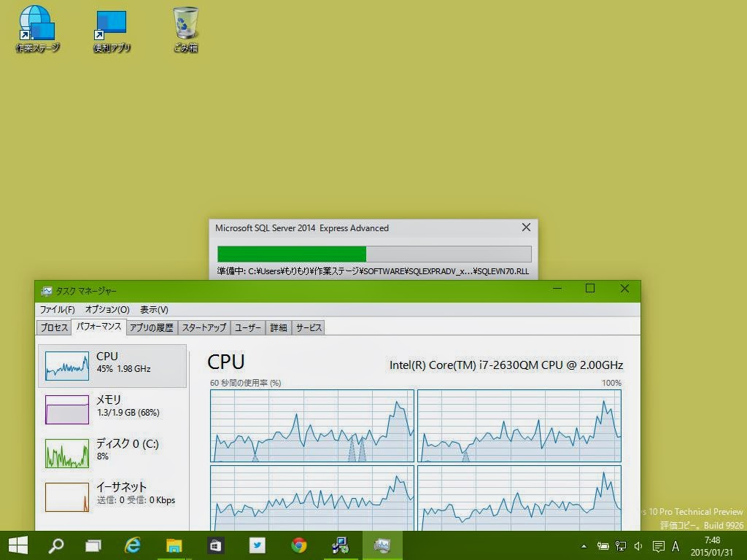The width and height of the screenshot is (747, 560).
Task: Select the CPU 45% performance item
Action: click(112, 366)
